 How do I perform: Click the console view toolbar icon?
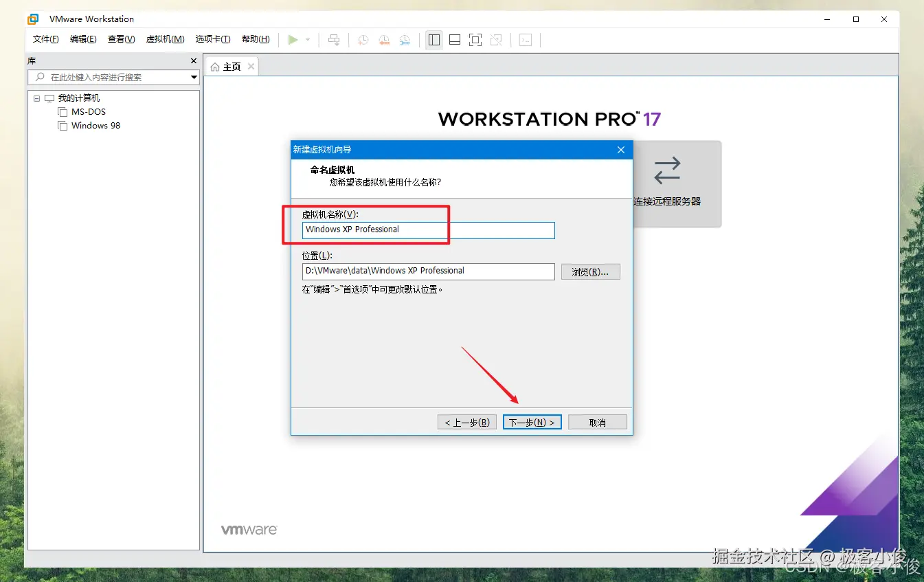point(525,40)
